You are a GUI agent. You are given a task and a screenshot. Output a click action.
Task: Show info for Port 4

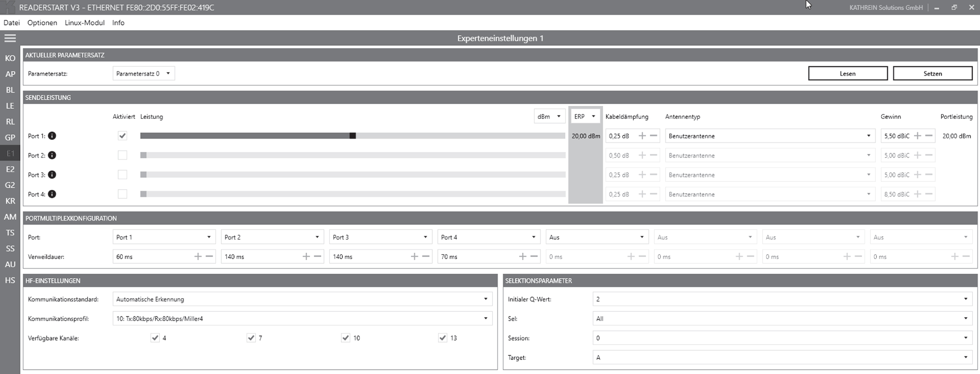(52, 194)
